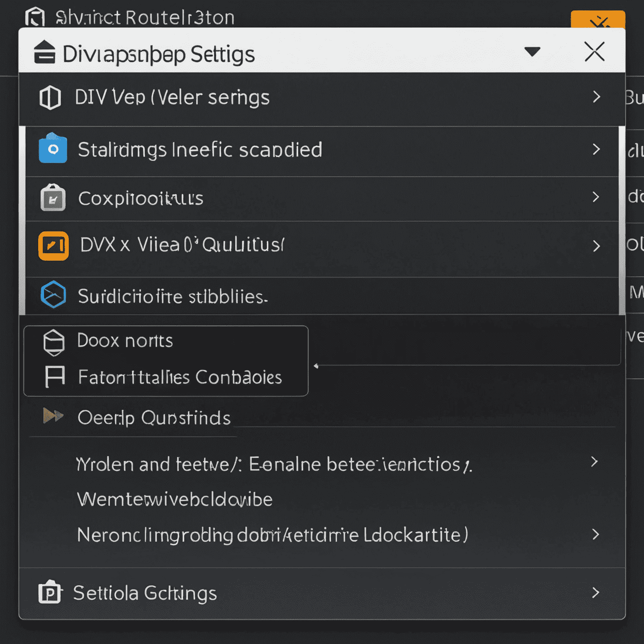Viewport: 644px width, 644px height.
Task: Click the hexagon icon next to 'DIV Vep (Veler serıngs'
Action: coord(50,98)
